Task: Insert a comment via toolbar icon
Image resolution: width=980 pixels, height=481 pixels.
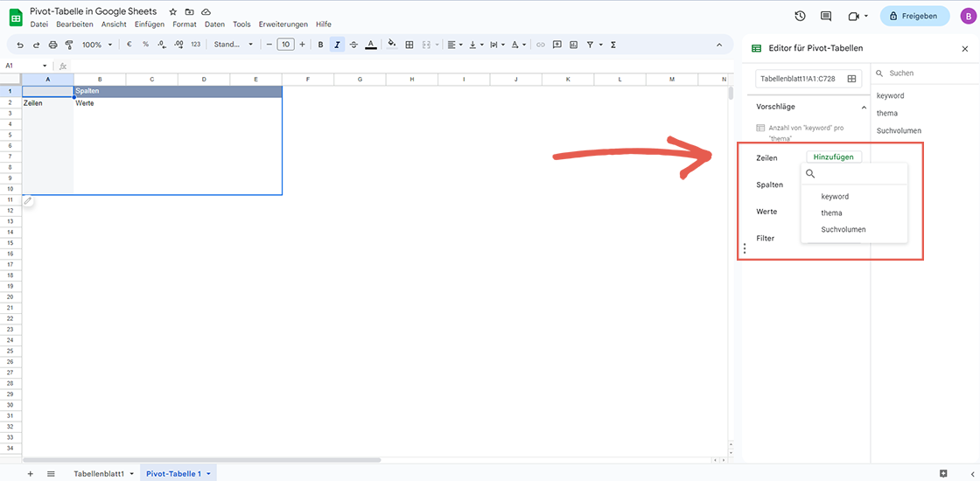Action: [556, 45]
